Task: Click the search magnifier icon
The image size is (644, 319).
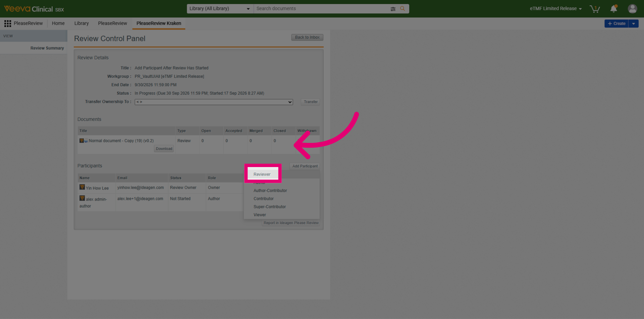Action: point(402,9)
